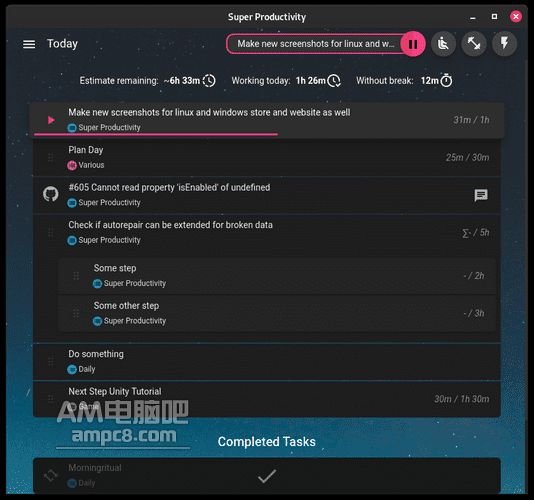Open time estimate 30m / 1h 30m
This screenshot has height=500, width=534.
[x=461, y=399]
